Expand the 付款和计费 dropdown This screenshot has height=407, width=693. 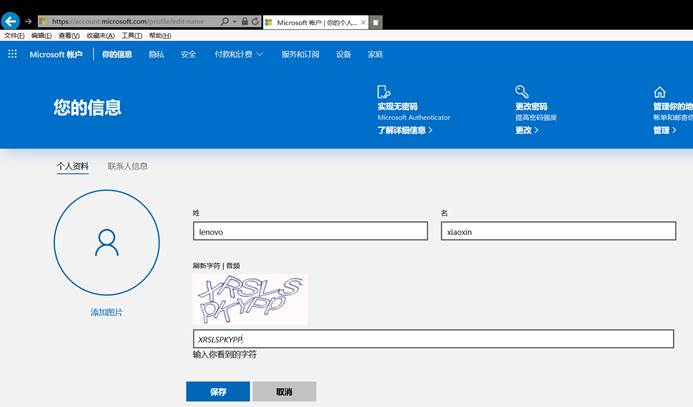click(x=239, y=54)
